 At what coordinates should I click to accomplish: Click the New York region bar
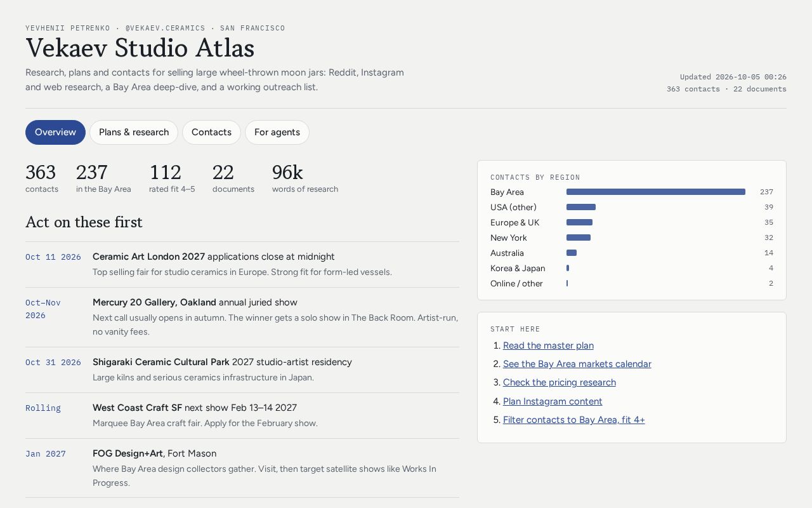(579, 237)
